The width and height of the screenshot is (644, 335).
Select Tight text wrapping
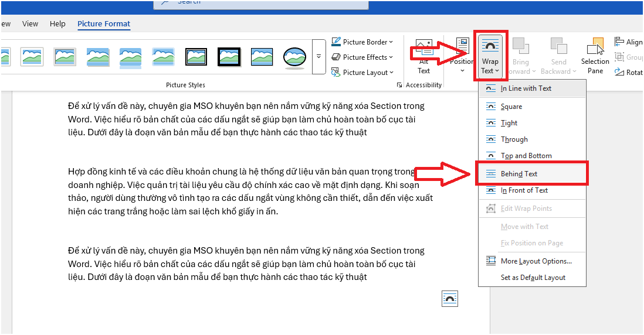pos(533,123)
